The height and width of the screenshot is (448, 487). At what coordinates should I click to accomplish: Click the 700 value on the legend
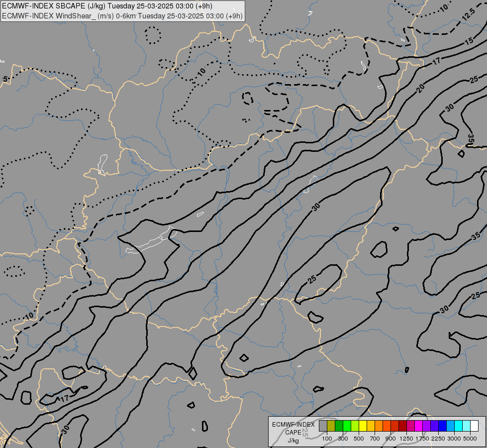point(375,439)
